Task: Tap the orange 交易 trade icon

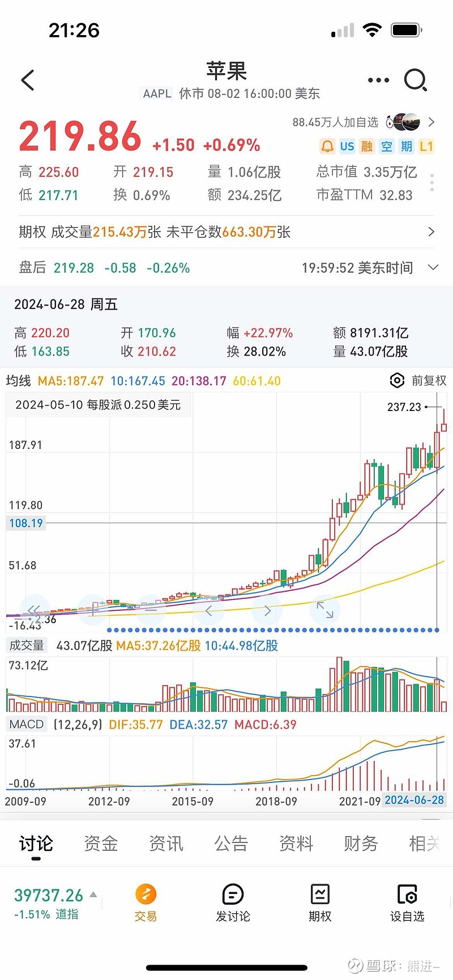Action: click(x=146, y=894)
